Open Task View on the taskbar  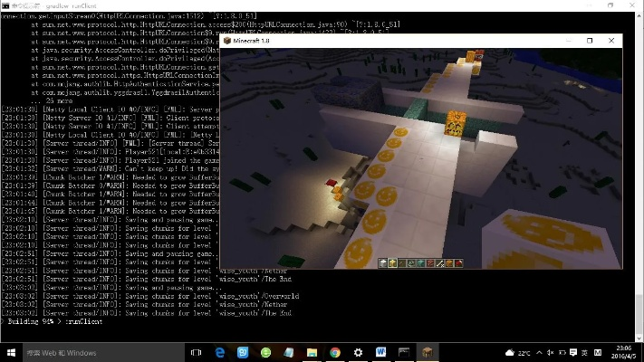[x=197, y=352]
